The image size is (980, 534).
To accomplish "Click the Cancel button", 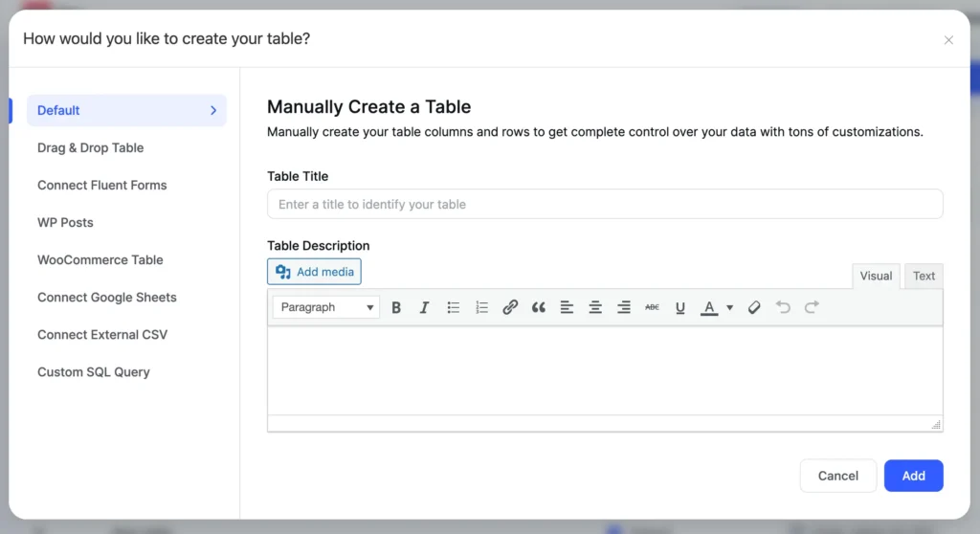I will tap(838, 476).
